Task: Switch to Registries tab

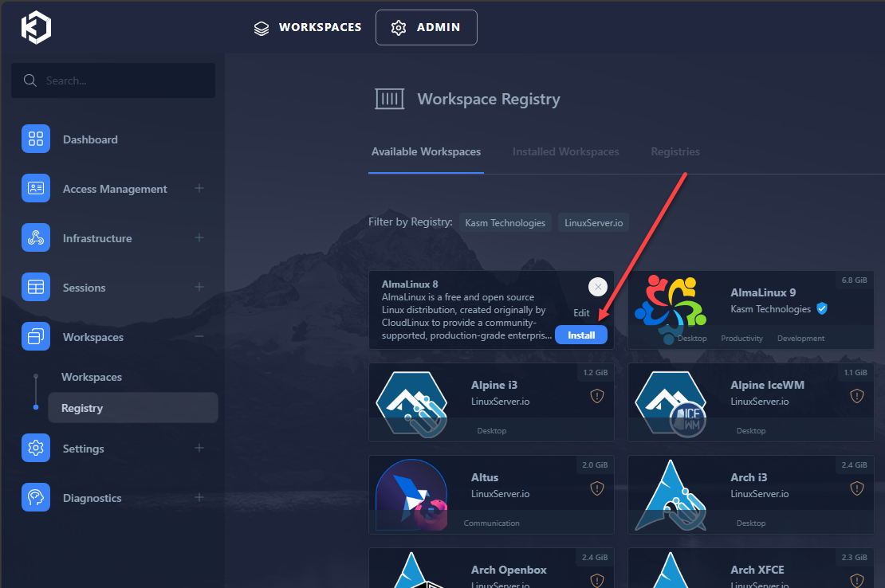Action: (675, 151)
